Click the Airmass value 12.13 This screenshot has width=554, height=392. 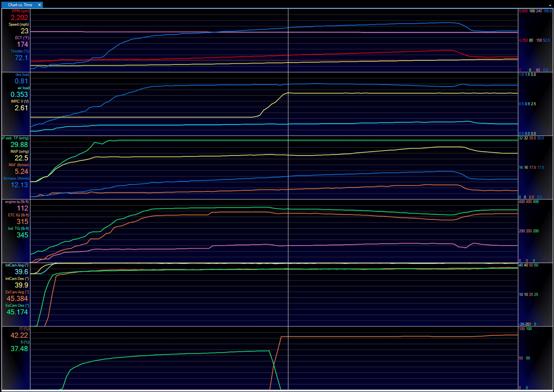point(19,185)
